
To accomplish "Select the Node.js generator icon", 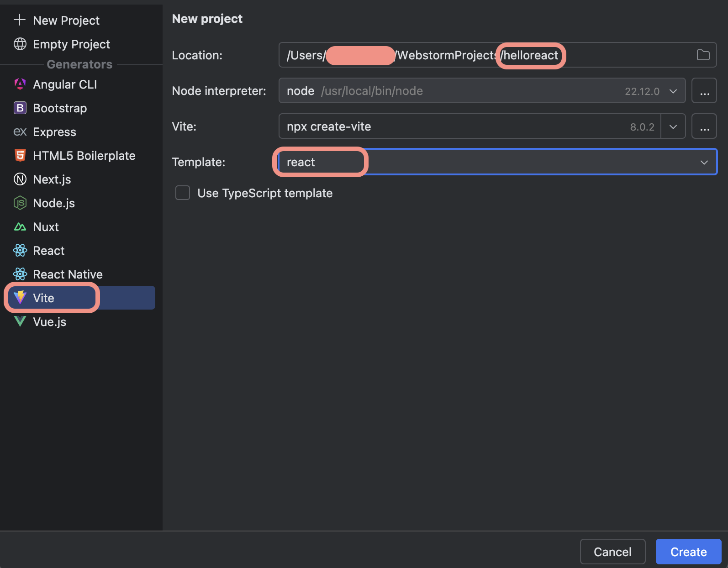I will click(20, 203).
